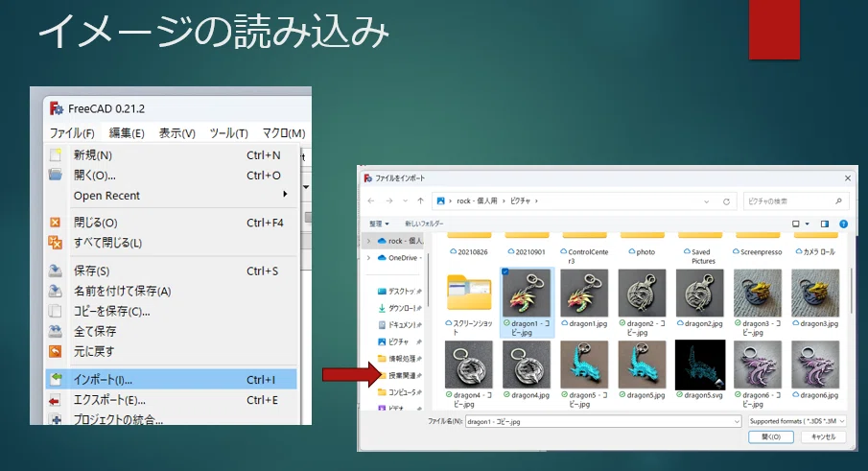Open the file name combo box dropdown arrow

(x=737, y=422)
